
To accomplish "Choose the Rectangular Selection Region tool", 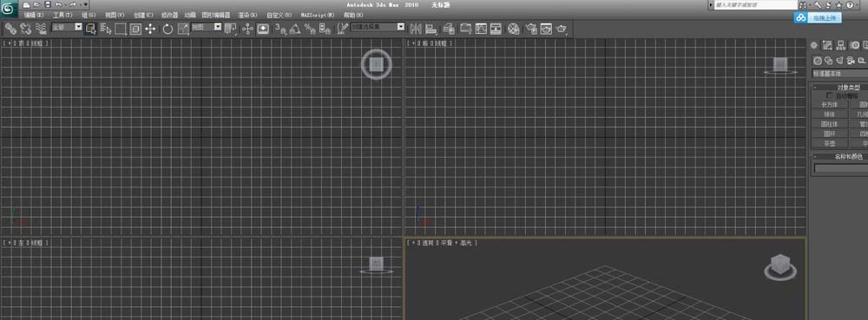I will click(x=120, y=29).
